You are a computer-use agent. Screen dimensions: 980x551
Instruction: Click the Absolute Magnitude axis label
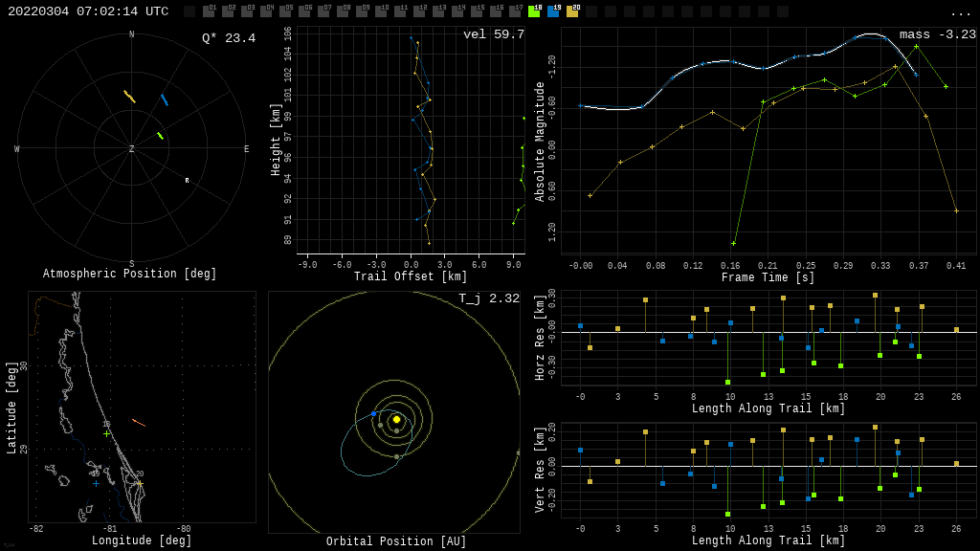540,141
